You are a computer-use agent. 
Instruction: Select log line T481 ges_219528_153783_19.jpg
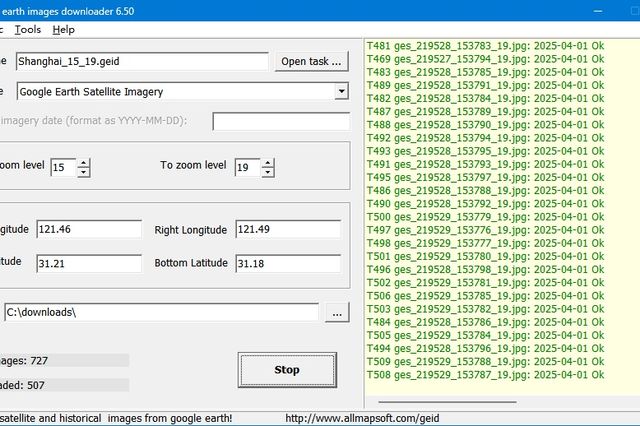point(485,46)
